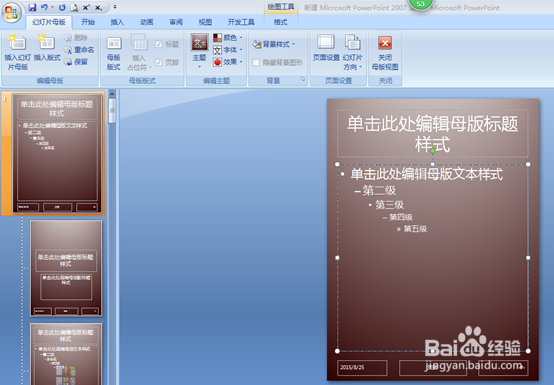Toggle the title (标题) checkbox
This screenshot has height=385, width=554.
[167, 44]
